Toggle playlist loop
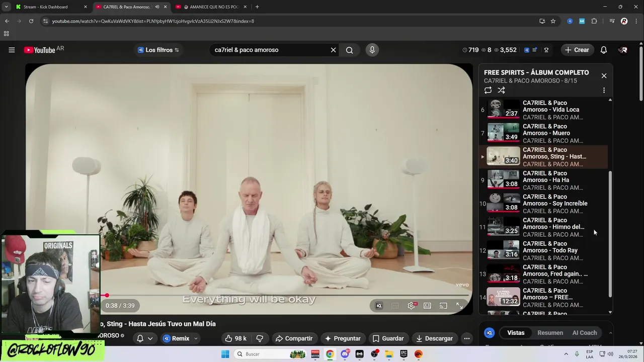Screen dimensions: 644x362 (488, 90)
